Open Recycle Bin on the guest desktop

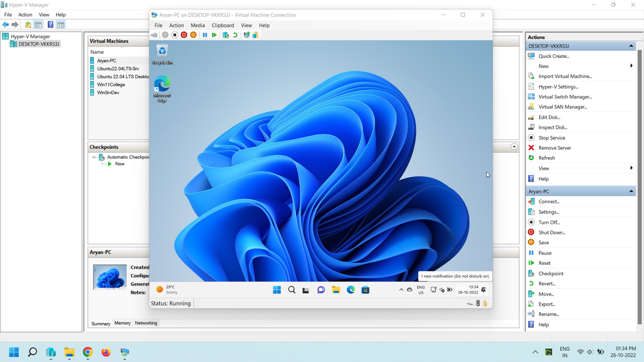coord(162,55)
